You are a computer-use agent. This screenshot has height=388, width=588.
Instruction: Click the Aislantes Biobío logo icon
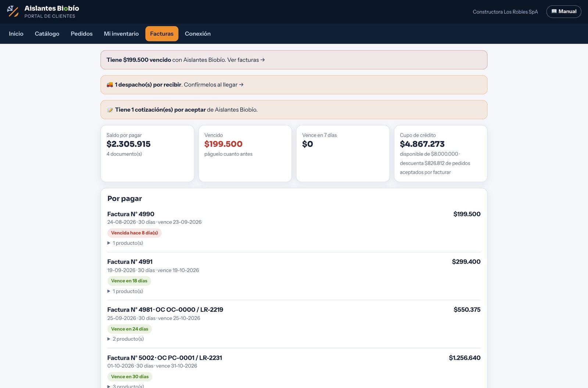click(13, 11)
